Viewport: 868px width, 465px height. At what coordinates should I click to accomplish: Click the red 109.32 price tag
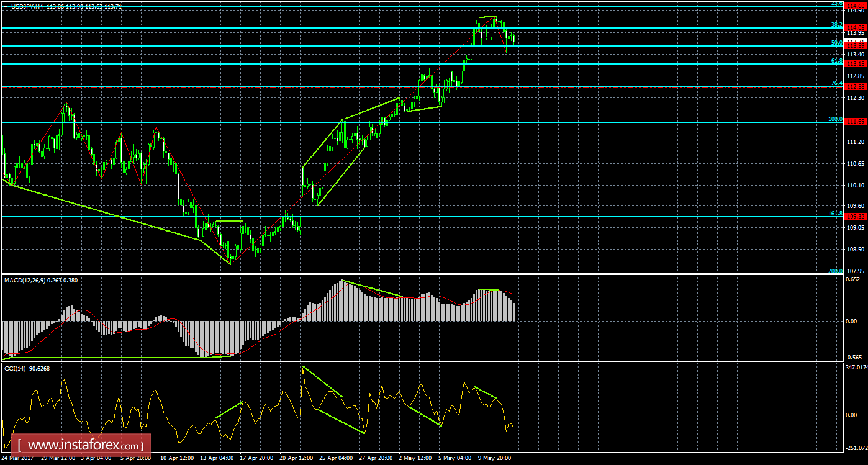click(x=856, y=216)
